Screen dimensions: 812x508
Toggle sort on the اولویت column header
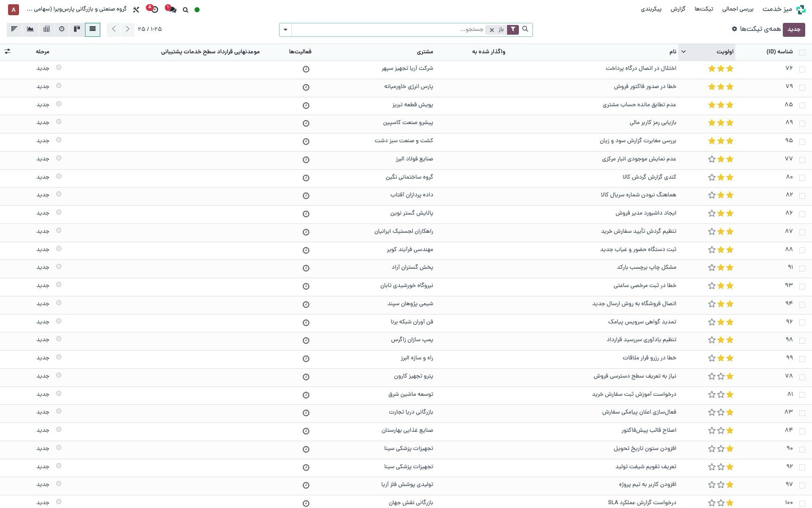[707, 52]
